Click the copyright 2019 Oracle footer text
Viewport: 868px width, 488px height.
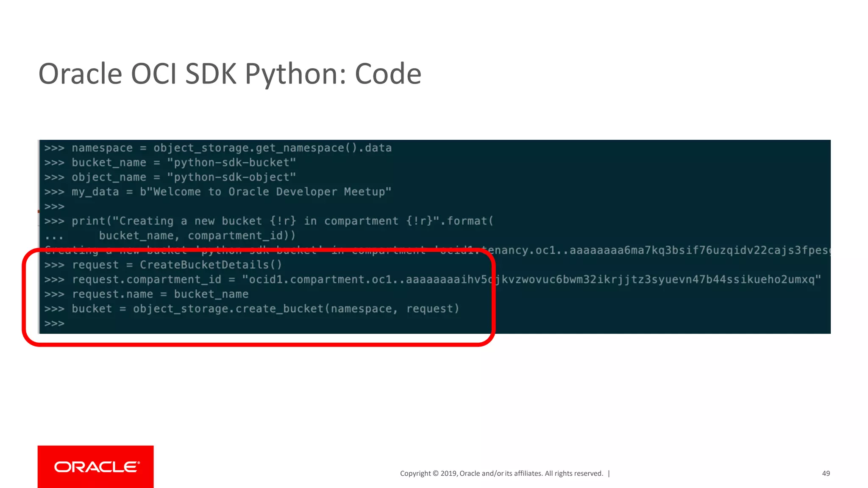[502, 474]
